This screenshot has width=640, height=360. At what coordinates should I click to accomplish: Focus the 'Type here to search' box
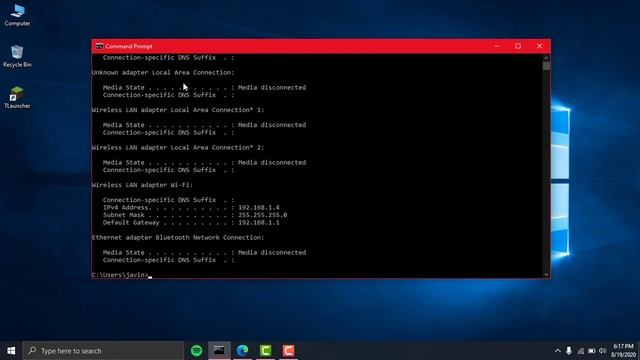click(x=103, y=351)
